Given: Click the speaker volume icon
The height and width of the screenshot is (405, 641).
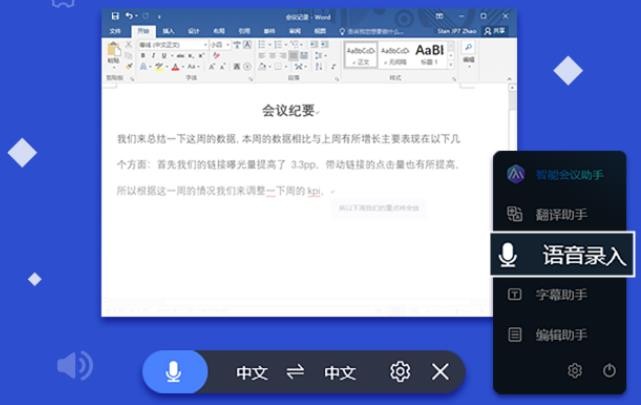Looking at the screenshot, I should tap(73, 365).
